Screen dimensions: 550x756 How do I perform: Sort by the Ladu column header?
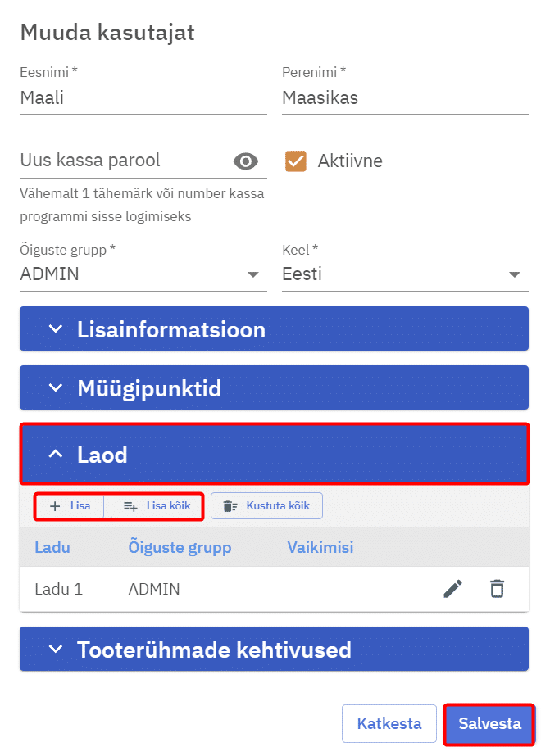pyautogui.click(x=51, y=547)
